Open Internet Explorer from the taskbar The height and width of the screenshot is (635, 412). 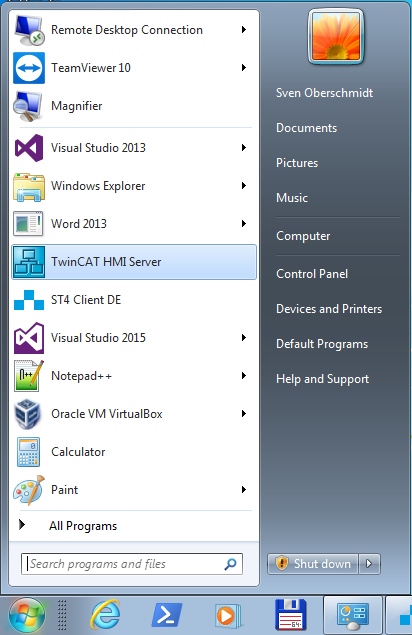(106, 615)
